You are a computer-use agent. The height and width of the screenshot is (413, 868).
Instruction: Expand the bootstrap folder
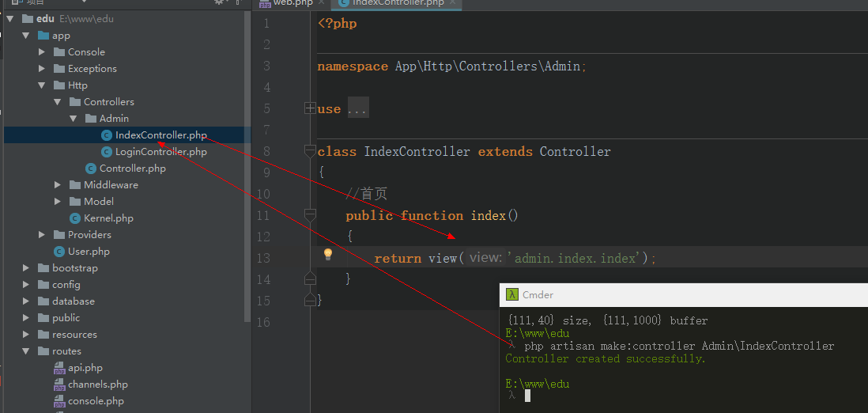pos(26,268)
